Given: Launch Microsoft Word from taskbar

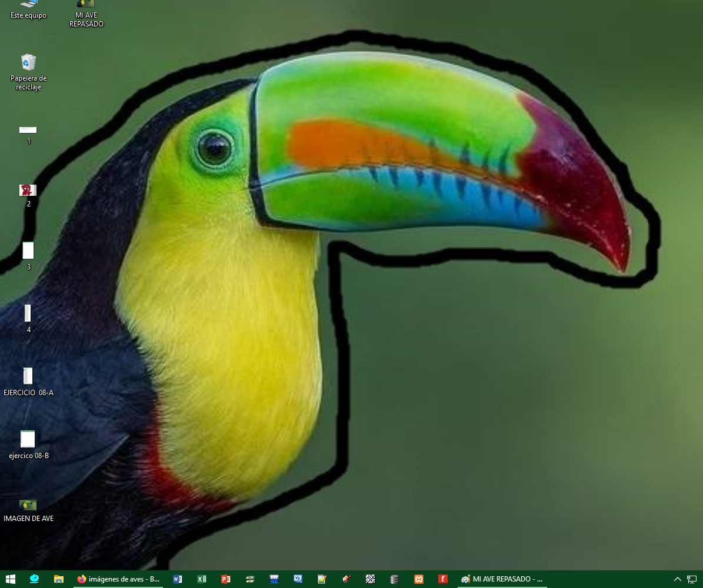Looking at the screenshot, I should 178,579.
